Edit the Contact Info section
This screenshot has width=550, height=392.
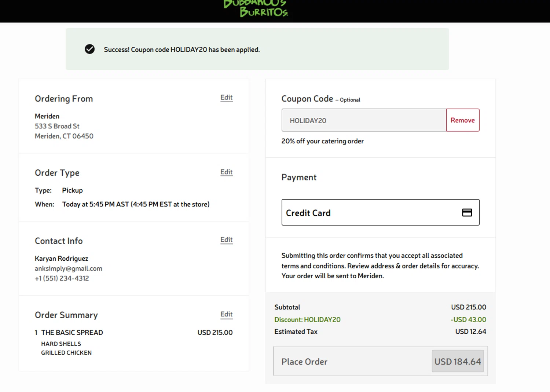pos(226,240)
